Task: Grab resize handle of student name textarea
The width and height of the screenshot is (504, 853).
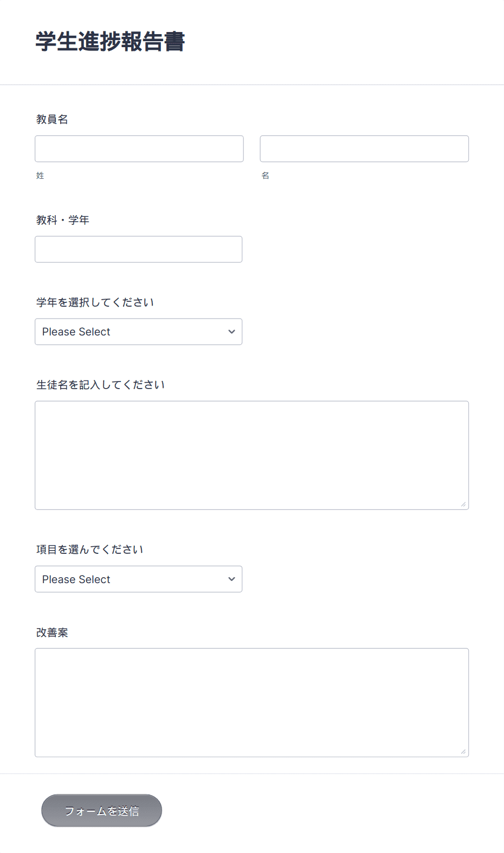Action: (463, 504)
